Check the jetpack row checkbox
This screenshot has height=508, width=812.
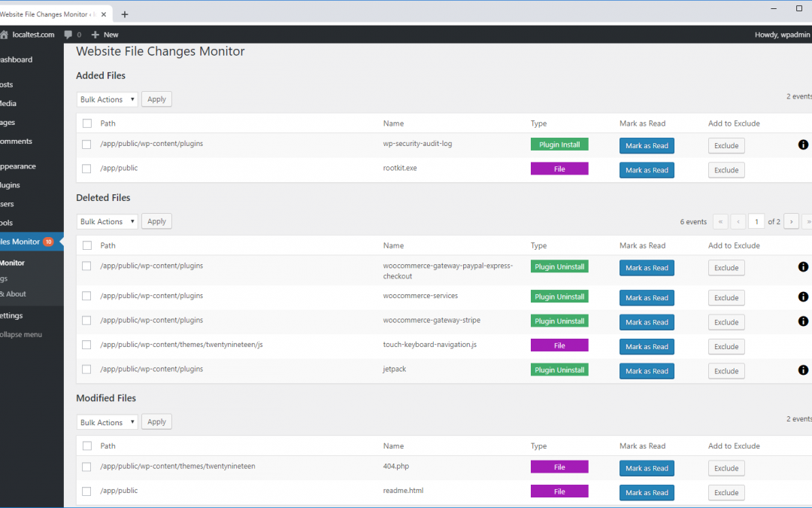point(86,370)
